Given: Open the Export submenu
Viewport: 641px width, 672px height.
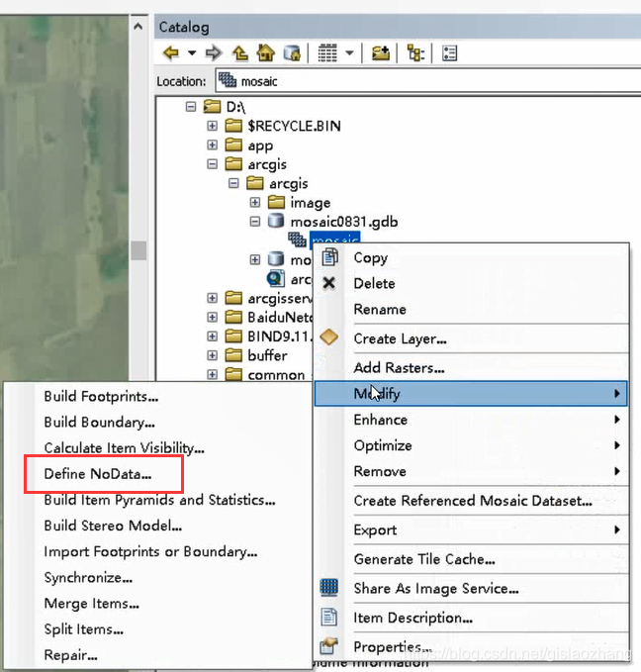Looking at the screenshot, I should (x=471, y=530).
